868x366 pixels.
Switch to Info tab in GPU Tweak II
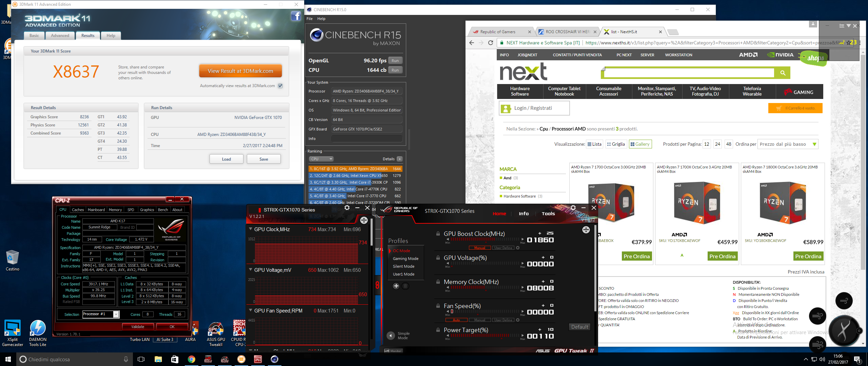tap(524, 214)
